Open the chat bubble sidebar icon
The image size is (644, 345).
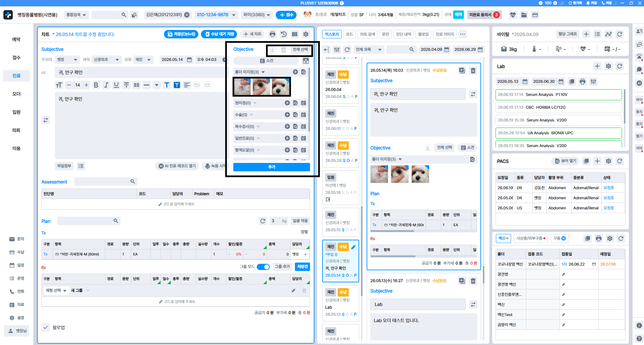639,70
